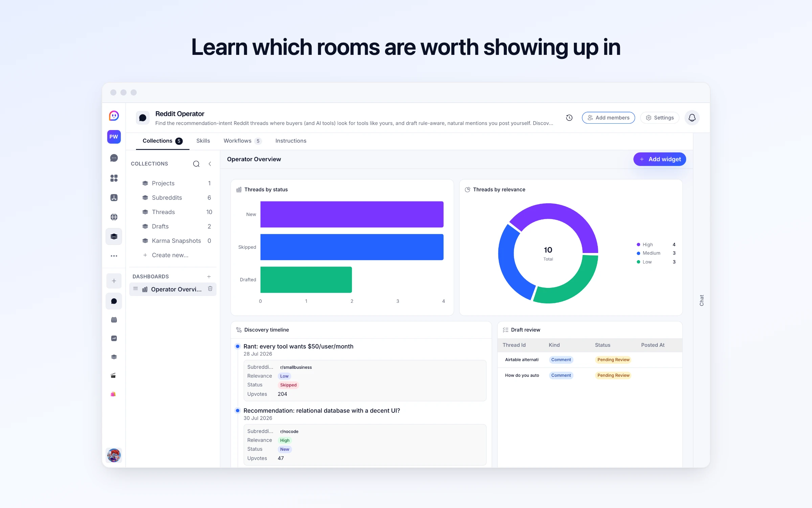Click the drag handle on Operator Overview
Image resolution: width=812 pixels, height=508 pixels.
click(x=136, y=289)
